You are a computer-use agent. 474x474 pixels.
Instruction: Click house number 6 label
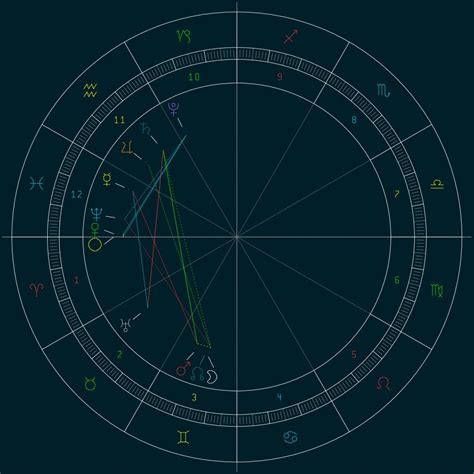pyautogui.click(x=397, y=280)
